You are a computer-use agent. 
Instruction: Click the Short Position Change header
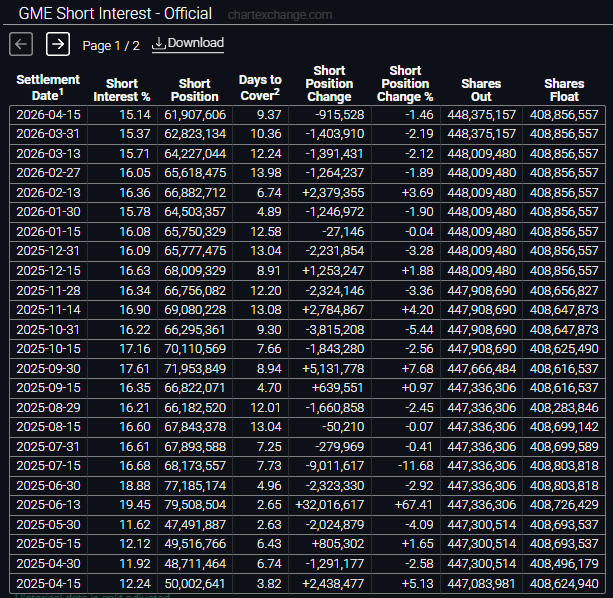pyautogui.click(x=329, y=84)
